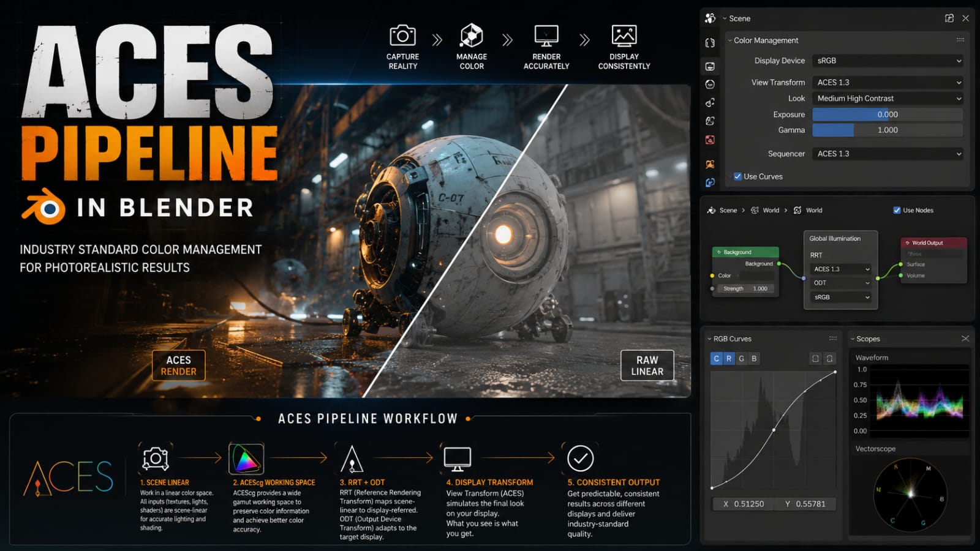This screenshot has width=980, height=551.
Task: Click the Manage Color cube icon
Action: tap(472, 36)
